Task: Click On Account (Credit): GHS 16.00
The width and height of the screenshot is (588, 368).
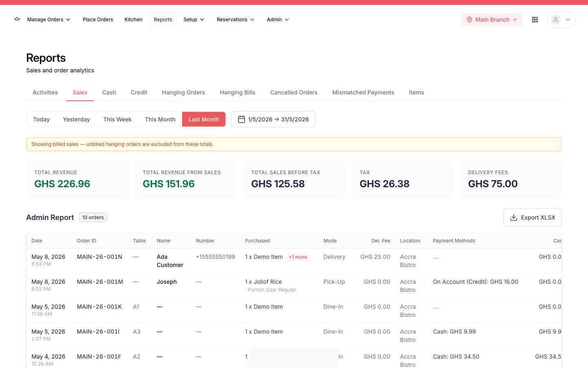Action: (x=475, y=282)
